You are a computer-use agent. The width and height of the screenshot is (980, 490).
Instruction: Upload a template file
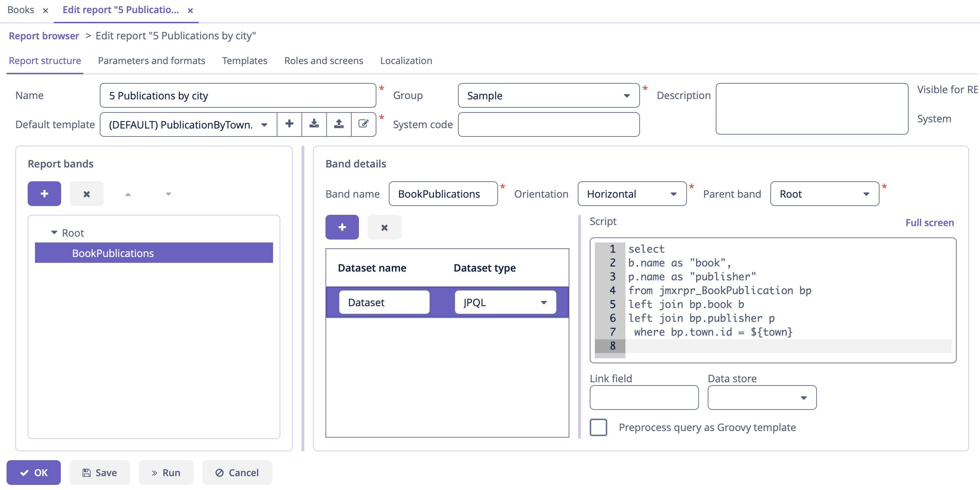click(x=339, y=124)
